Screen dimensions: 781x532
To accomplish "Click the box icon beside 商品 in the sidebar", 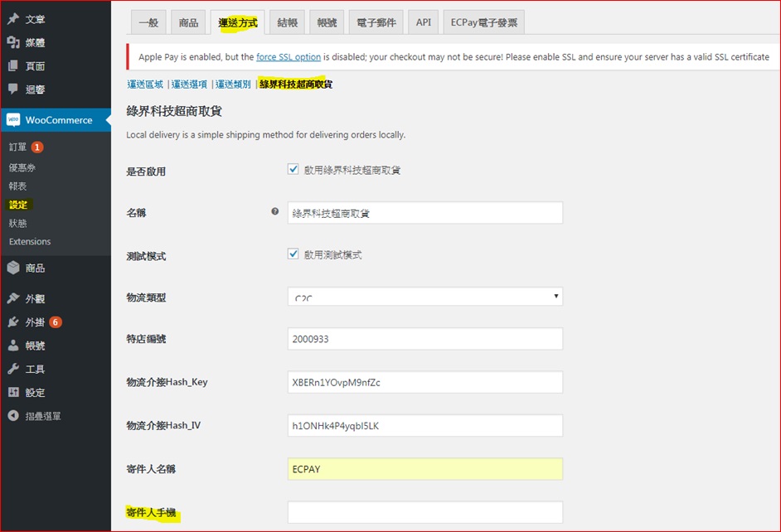I will (x=13, y=268).
